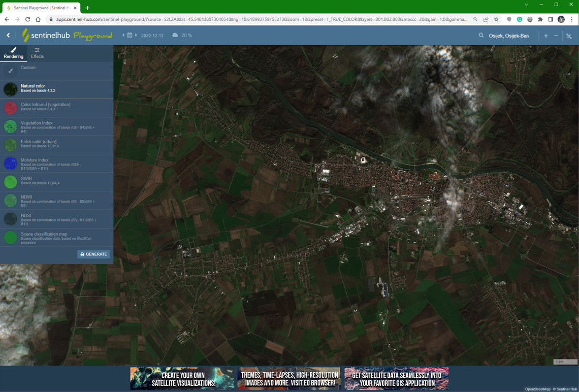579x392 pixels.
Task: Switch to the Rendering tab
Action: 13,53
